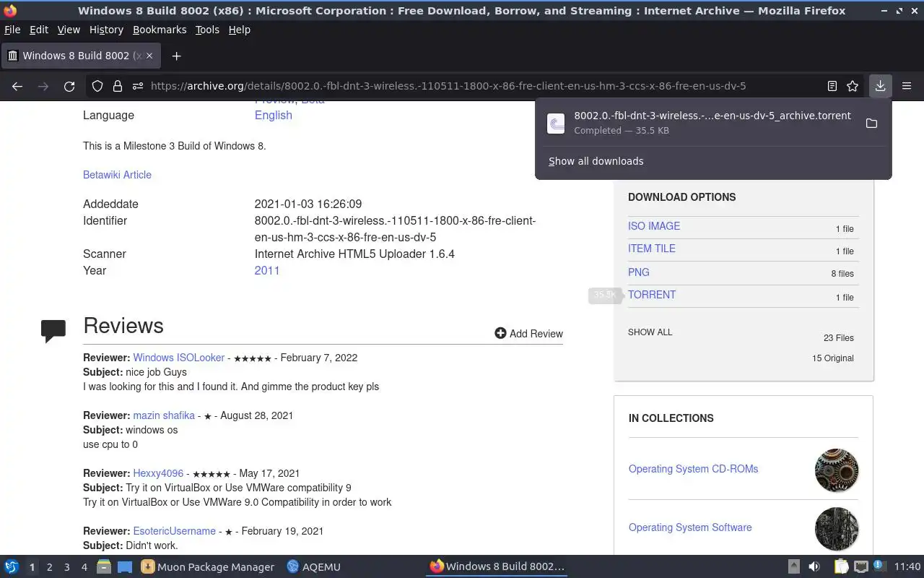The height and width of the screenshot is (578, 924).
Task: Open the History menu
Action: tap(106, 30)
